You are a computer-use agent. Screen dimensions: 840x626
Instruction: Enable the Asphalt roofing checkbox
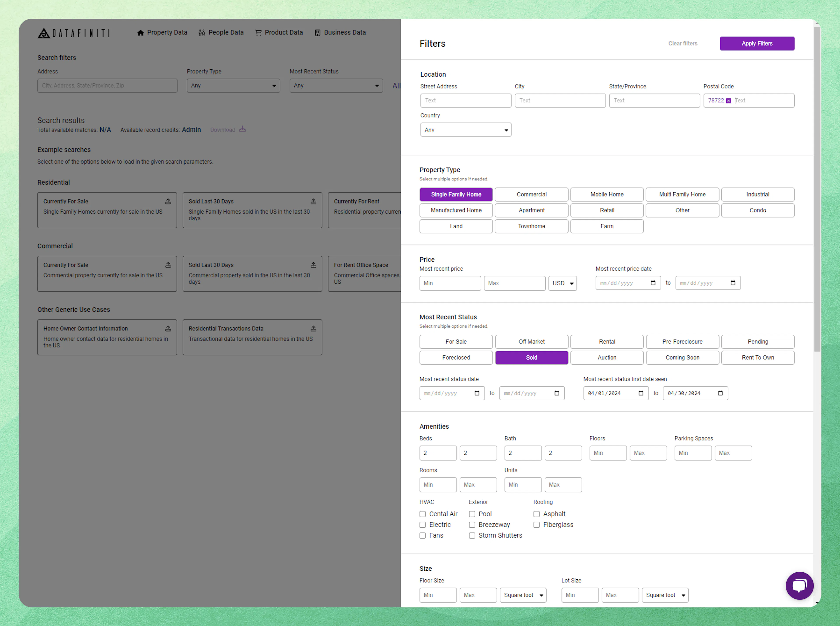point(537,514)
